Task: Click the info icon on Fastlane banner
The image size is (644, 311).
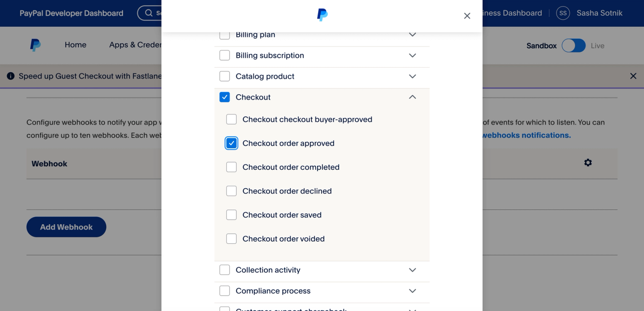Action: click(x=11, y=76)
